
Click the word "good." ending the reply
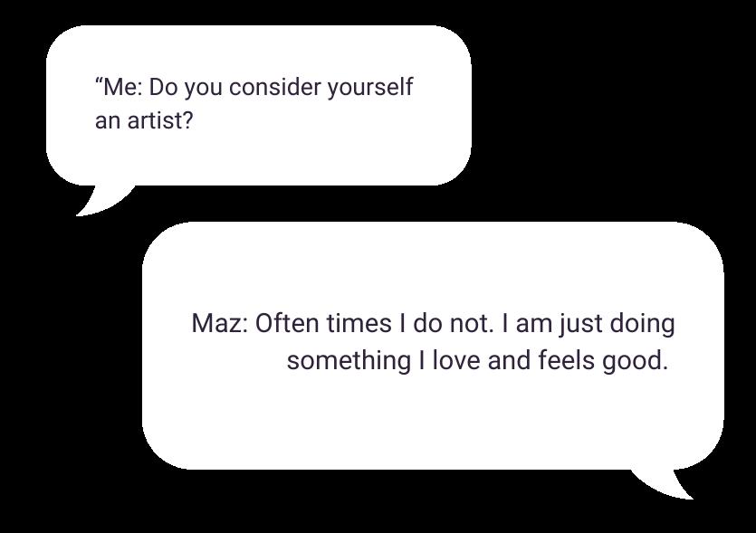tap(635, 361)
